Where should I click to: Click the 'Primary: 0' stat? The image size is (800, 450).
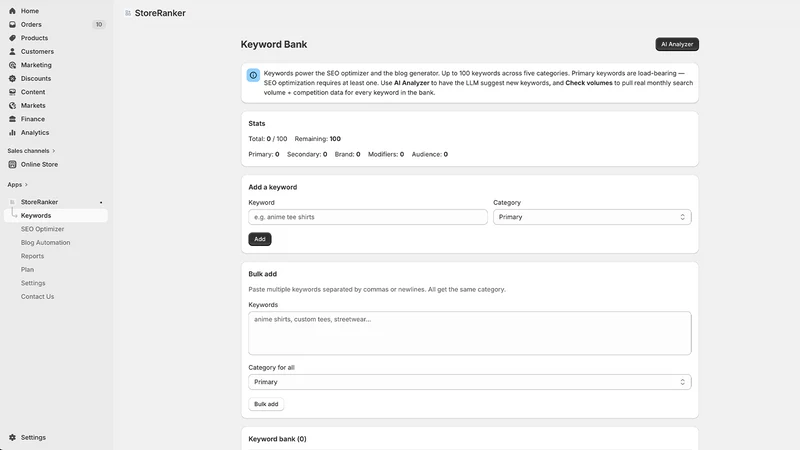tap(264, 154)
